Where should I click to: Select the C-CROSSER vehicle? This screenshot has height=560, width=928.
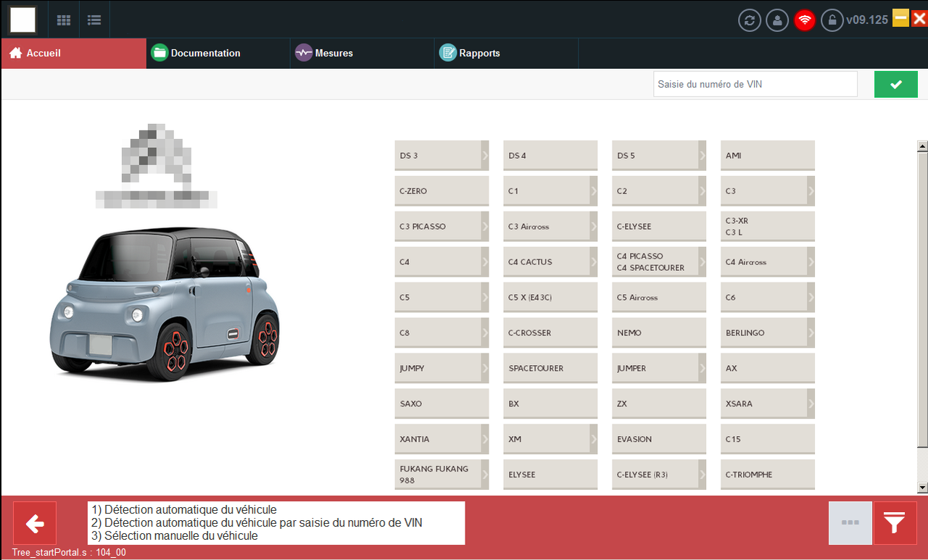(550, 333)
